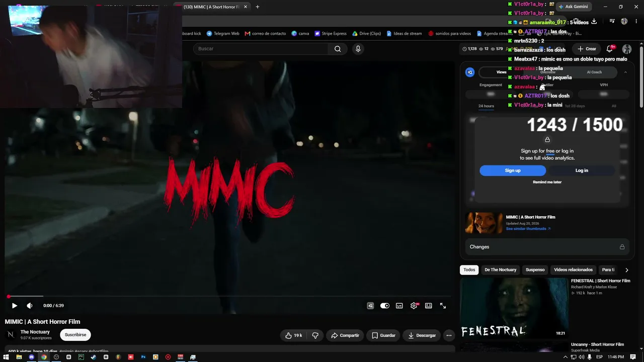Switch to the 24 hours range tab
Screen dimensions: 644x362
click(486, 106)
